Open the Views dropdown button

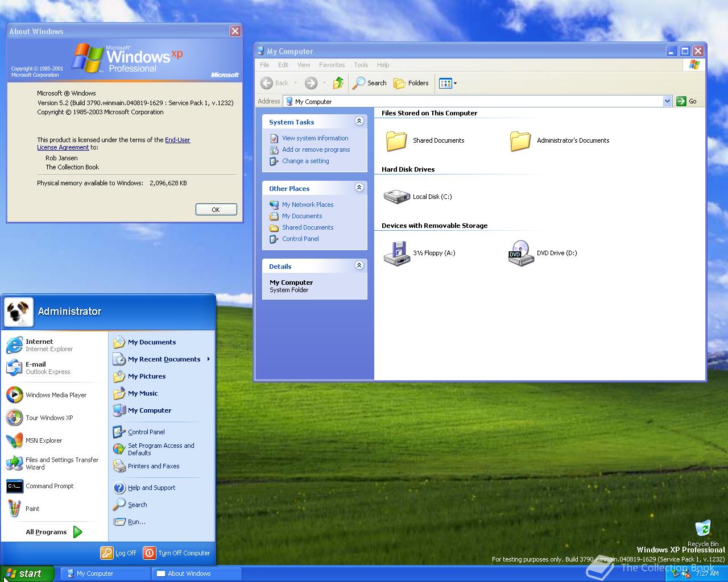coord(448,83)
